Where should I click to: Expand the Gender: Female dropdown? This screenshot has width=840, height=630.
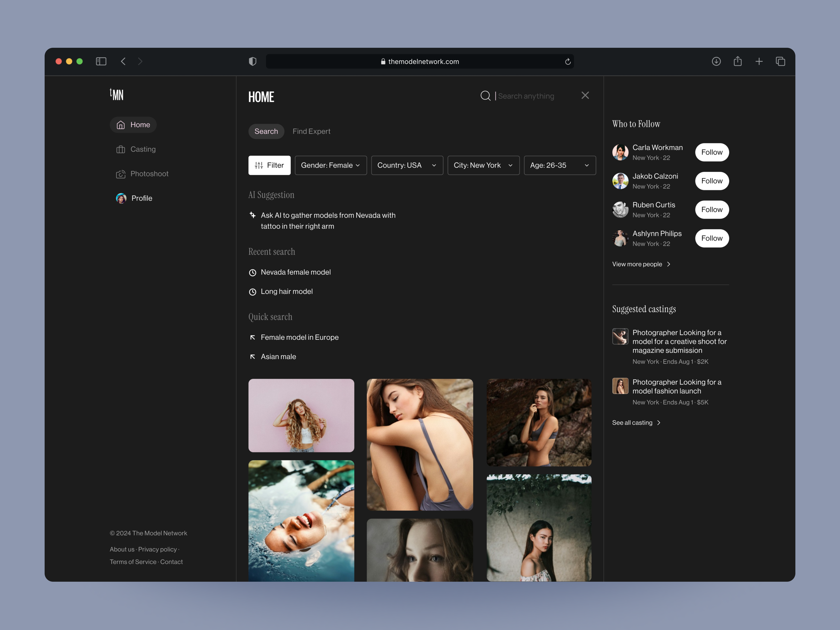[x=330, y=165]
